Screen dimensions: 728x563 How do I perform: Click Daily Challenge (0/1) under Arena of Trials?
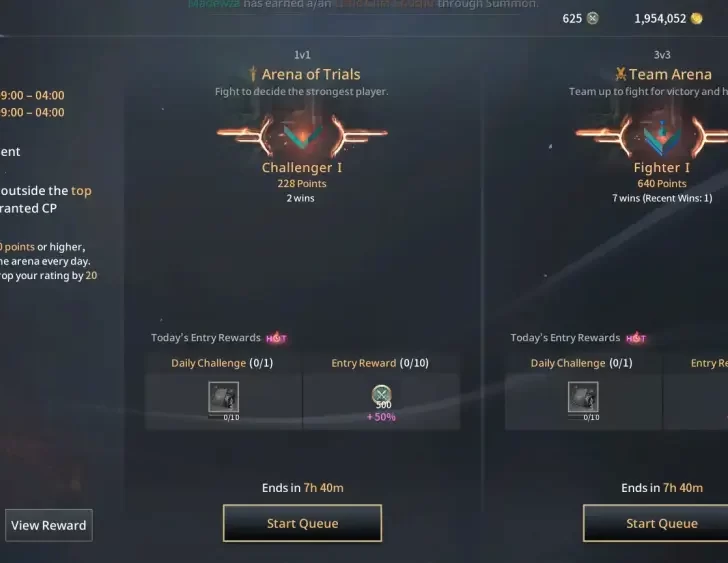pos(222,363)
